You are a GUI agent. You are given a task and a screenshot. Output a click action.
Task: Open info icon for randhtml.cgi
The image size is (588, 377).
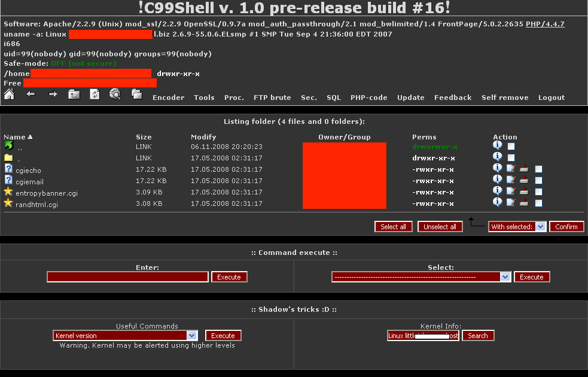[497, 202]
